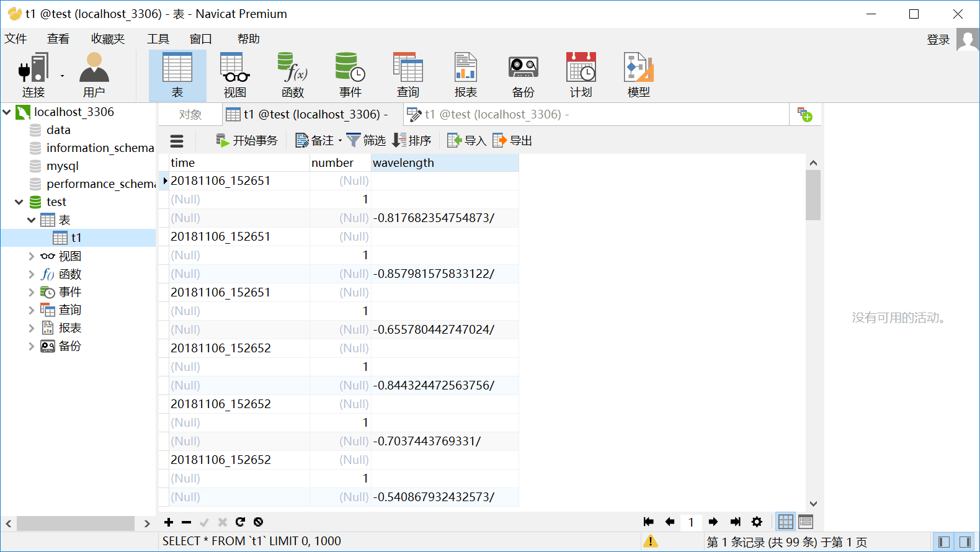Open the 事件 (Event) objects
The height and width of the screenshot is (552, 980).
(350, 75)
